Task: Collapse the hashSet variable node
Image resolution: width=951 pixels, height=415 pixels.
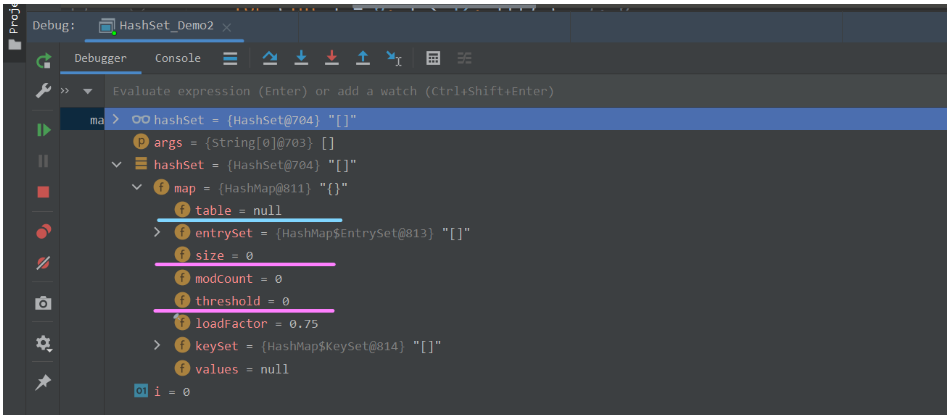Action: coord(116,164)
